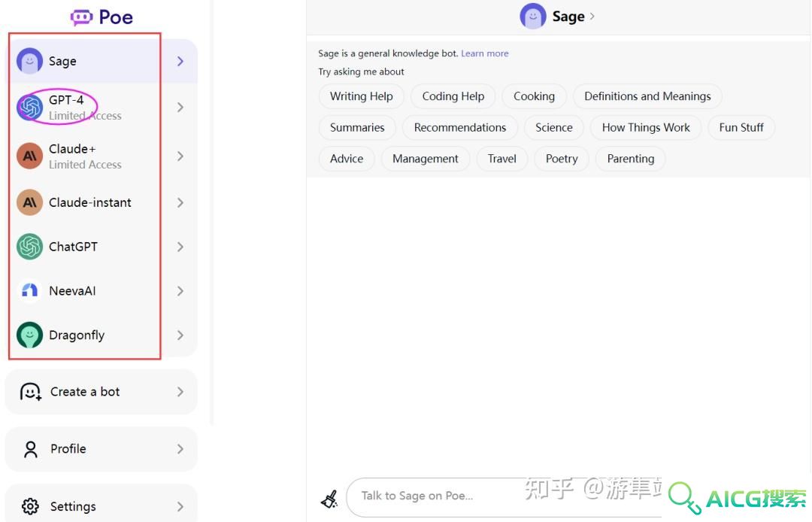Choose the Recommendations suggestion chip
812x522 pixels.
coord(460,127)
